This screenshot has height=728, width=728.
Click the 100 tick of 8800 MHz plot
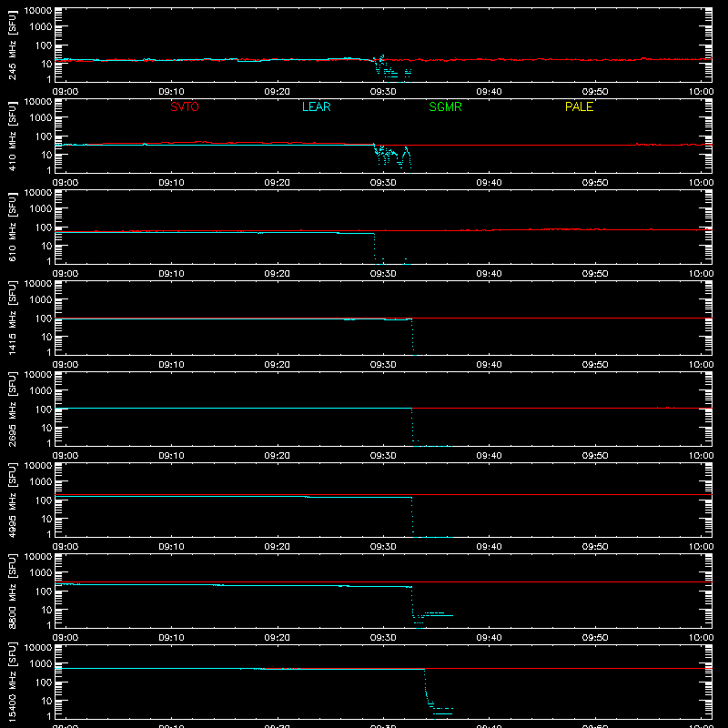44,591
